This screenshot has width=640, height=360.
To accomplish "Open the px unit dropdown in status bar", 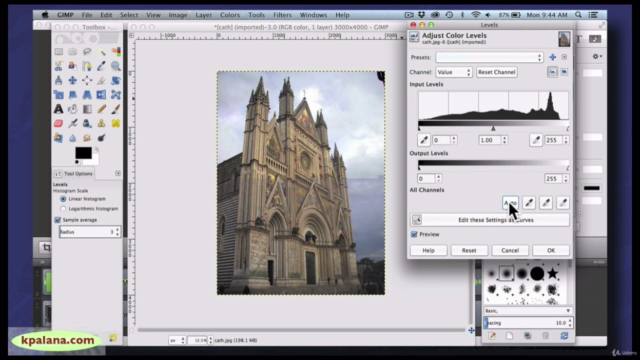I will [178, 340].
